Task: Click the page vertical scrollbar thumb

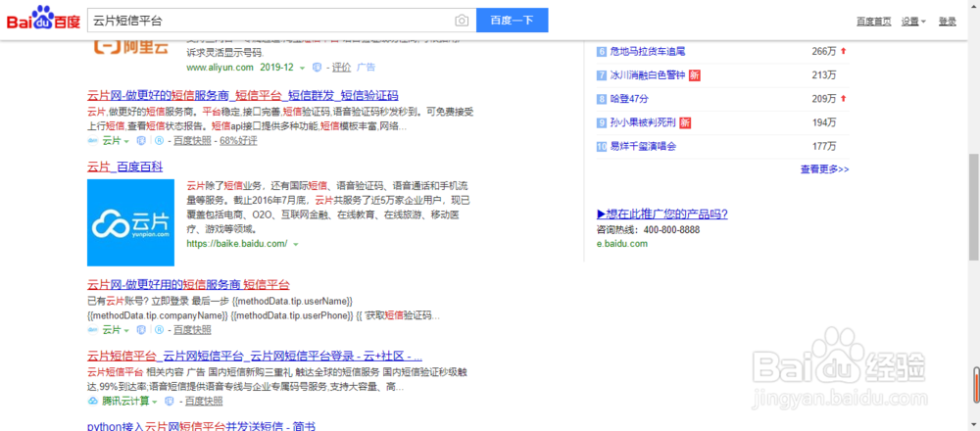Action: click(974, 206)
